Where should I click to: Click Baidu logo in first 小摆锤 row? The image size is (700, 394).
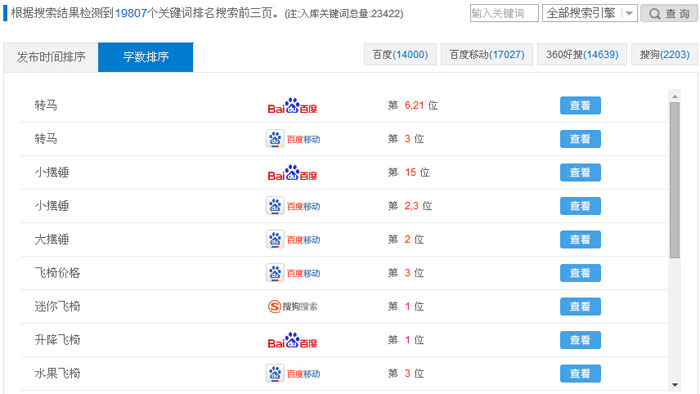292,173
